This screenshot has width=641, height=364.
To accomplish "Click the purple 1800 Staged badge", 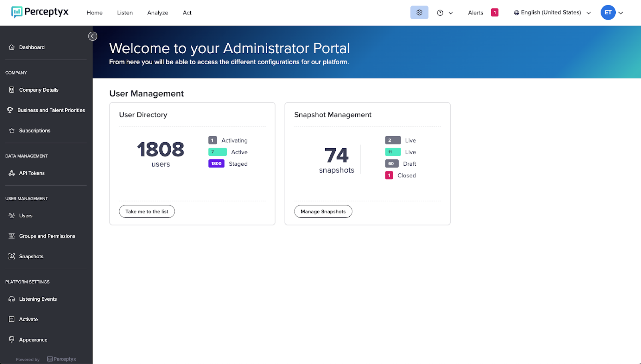I will [x=216, y=164].
